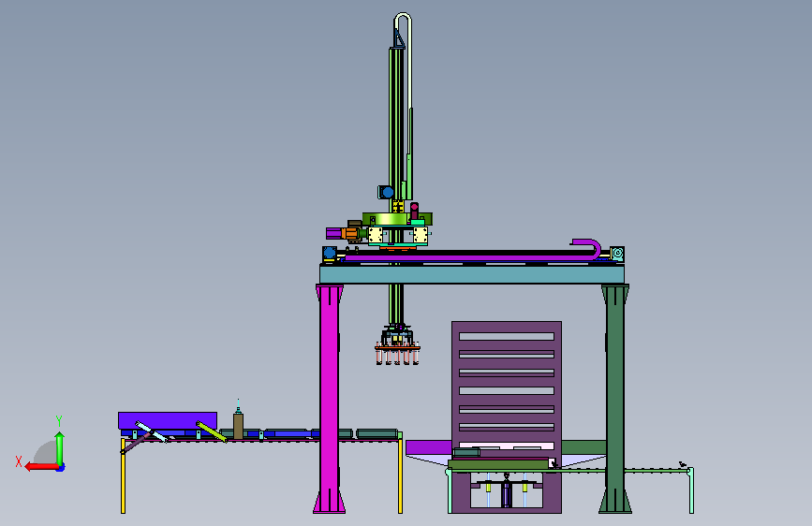This screenshot has width=812, height=526.
Task: Select the orange coupling beside the purple motor
Action: click(x=351, y=233)
